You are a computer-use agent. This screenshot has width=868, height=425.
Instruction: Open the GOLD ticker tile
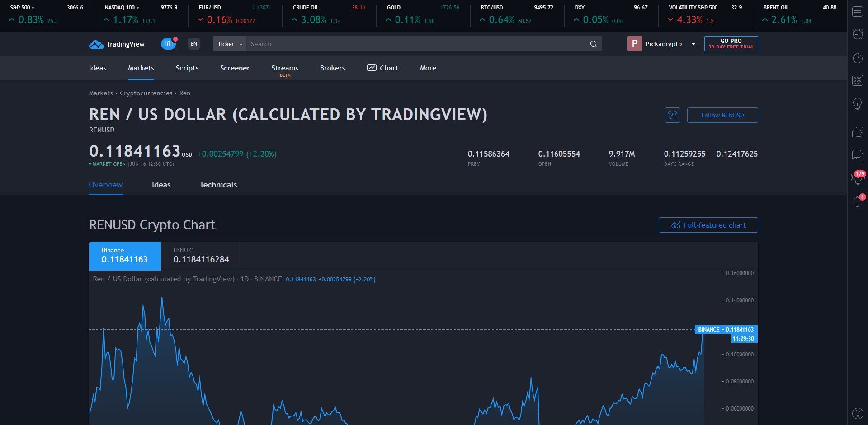pos(423,14)
